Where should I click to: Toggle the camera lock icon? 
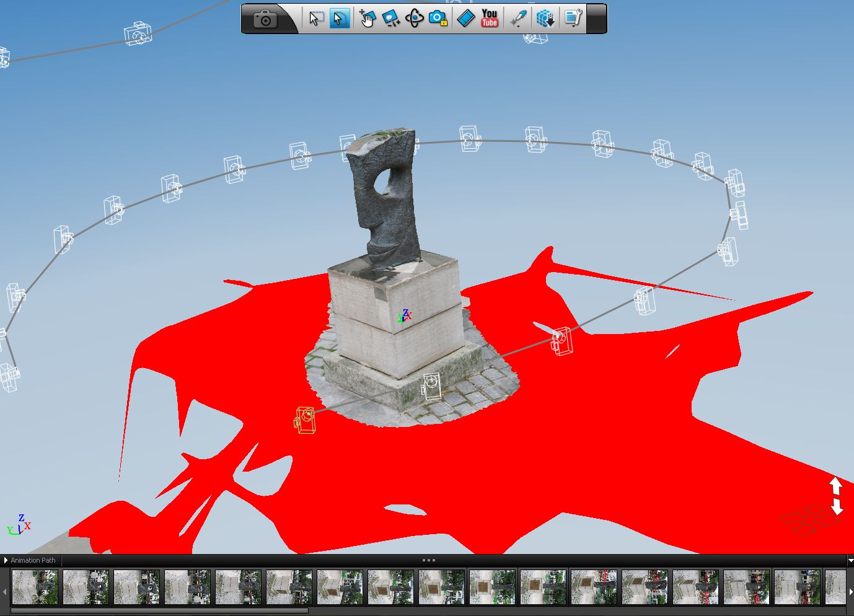438,19
